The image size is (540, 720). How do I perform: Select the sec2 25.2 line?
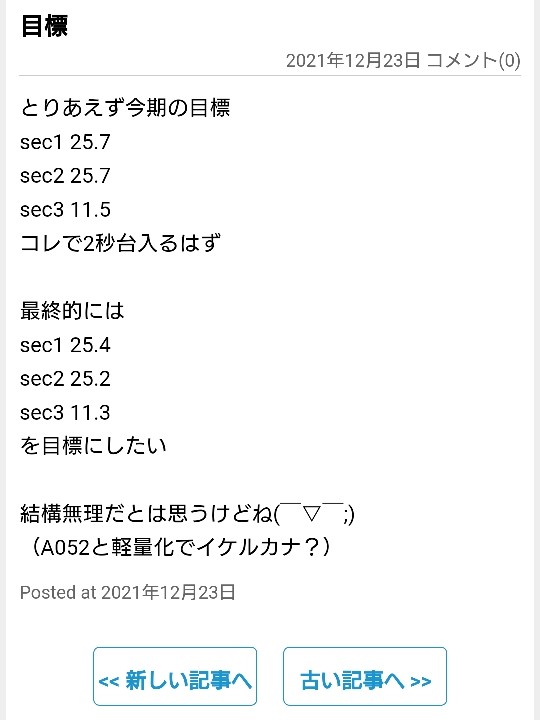click(x=65, y=379)
